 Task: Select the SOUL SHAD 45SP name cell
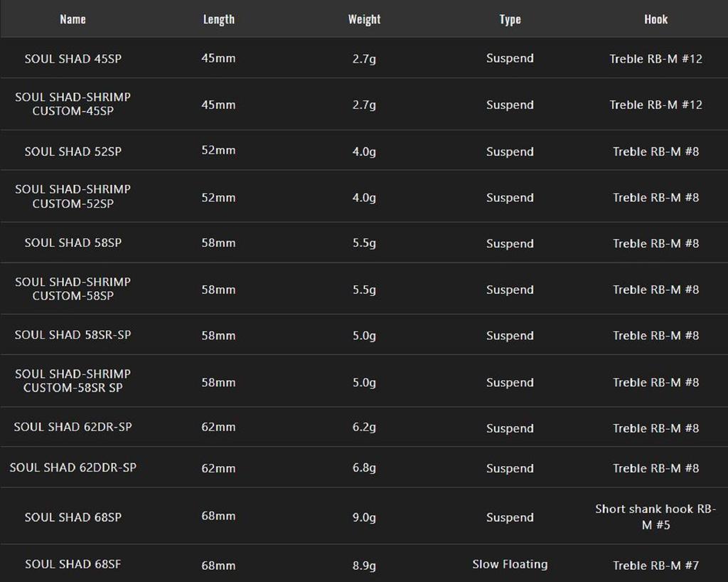pos(73,59)
